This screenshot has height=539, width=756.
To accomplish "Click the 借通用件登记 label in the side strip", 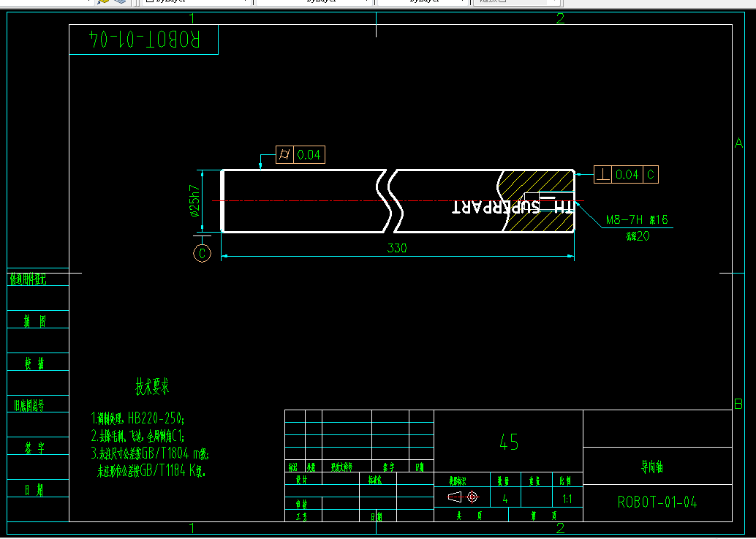I will (29, 279).
